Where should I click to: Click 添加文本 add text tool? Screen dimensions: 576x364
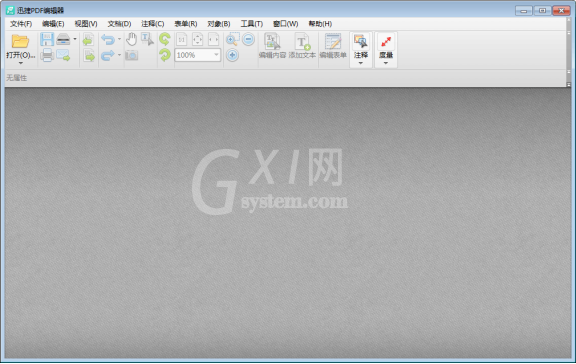[x=302, y=46]
